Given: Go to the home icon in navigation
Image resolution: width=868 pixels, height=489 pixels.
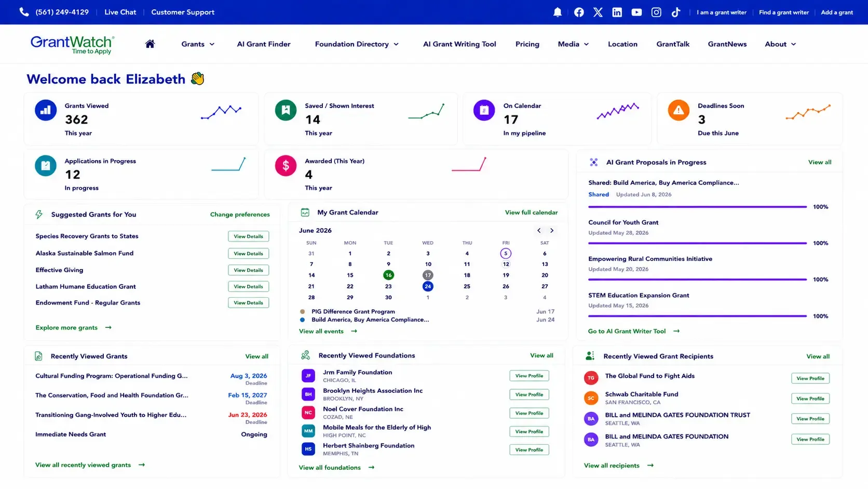Looking at the screenshot, I should coord(150,44).
